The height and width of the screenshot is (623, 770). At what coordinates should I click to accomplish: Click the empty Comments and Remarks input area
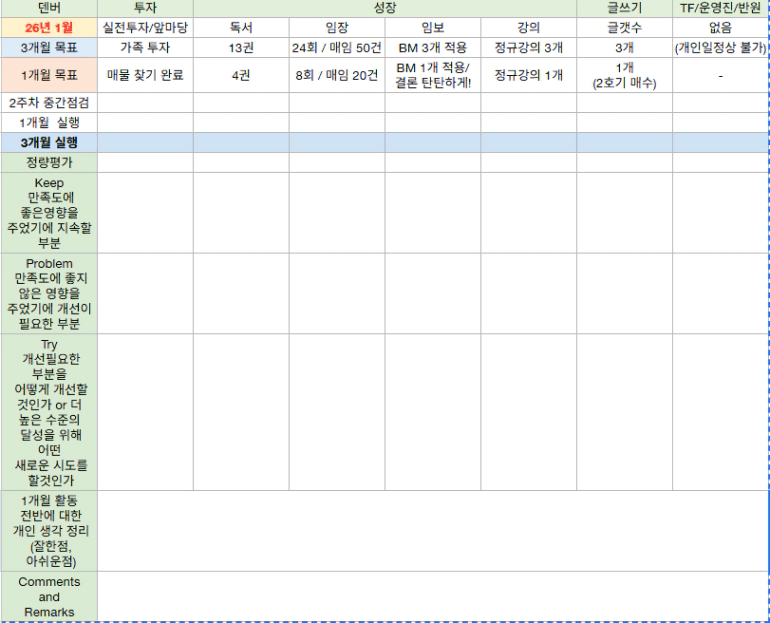[432, 596]
